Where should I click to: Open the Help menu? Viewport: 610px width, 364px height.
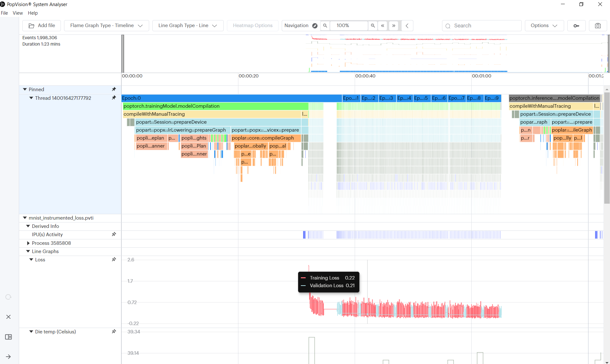[x=33, y=13]
